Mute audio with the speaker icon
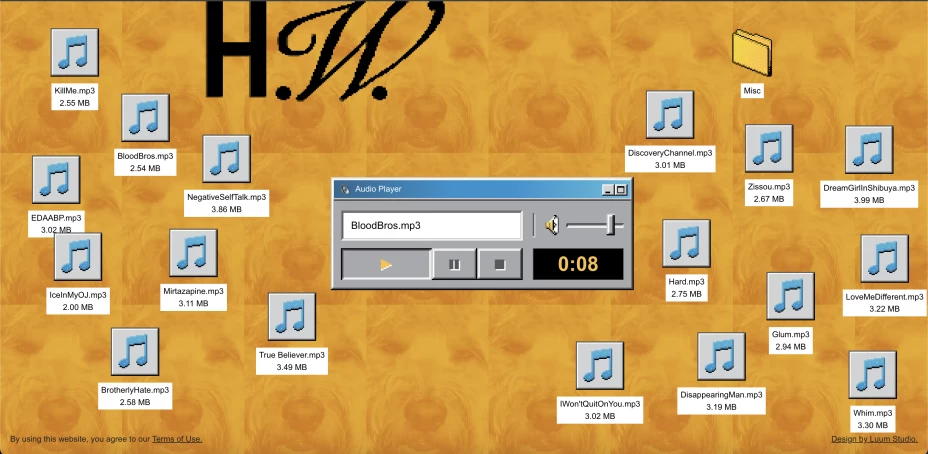This screenshot has width=928, height=454. pyautogui.click(x=552, y=226)
